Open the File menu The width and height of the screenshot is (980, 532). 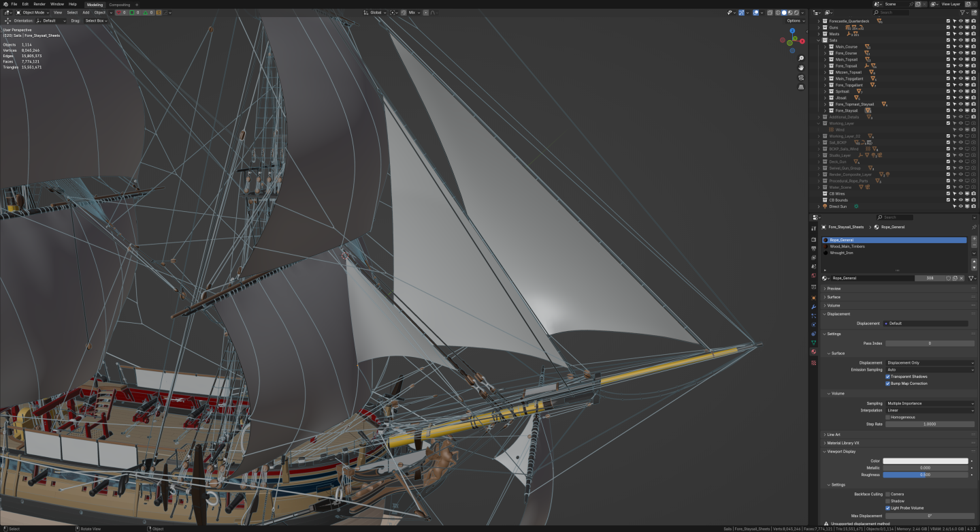(14, 4)
